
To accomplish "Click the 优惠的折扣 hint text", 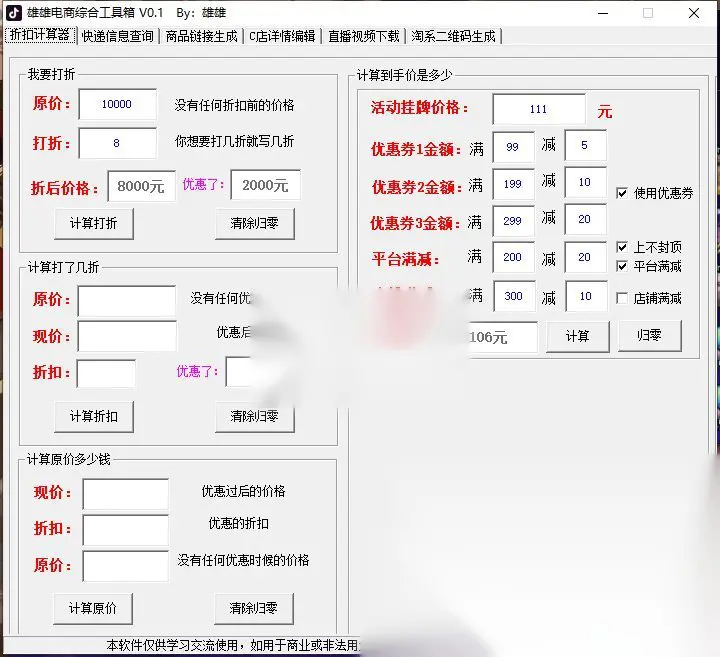I will tap(239, 523).
